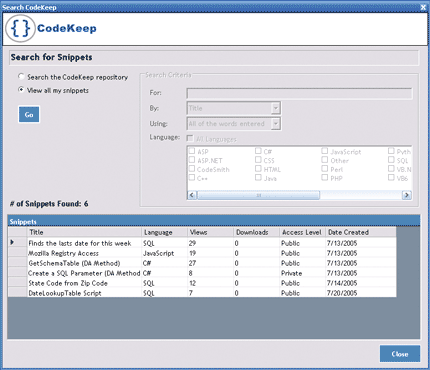The height and width of the screenshot is (370, 430).
Task: Click row header of DateLookupTable Script row
Action: pos(17,293)
